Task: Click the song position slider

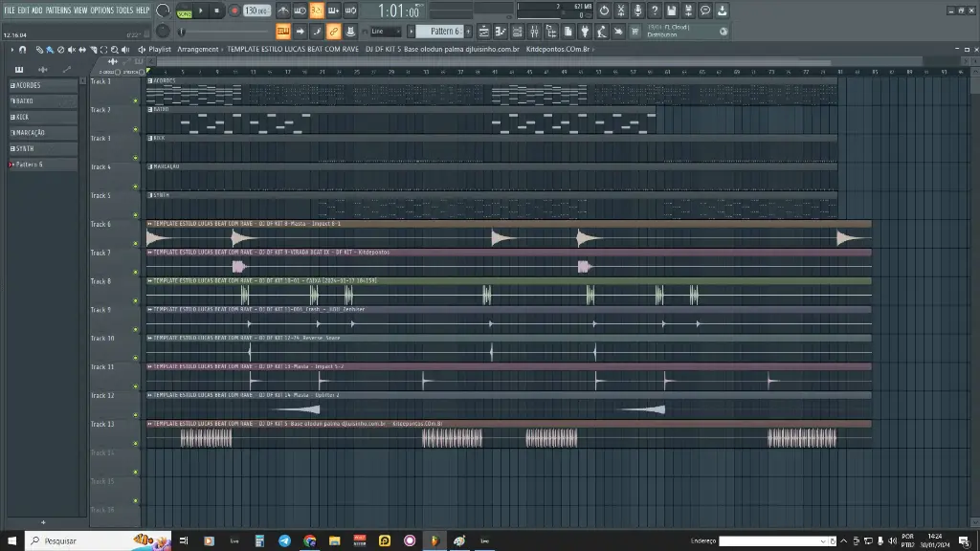Action: 224,32
